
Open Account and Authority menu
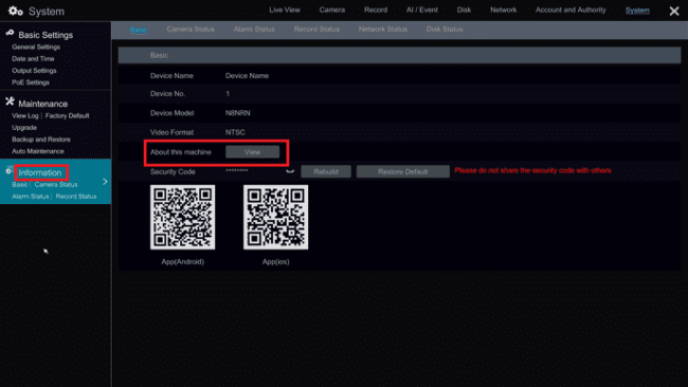(x=570, y=10)
